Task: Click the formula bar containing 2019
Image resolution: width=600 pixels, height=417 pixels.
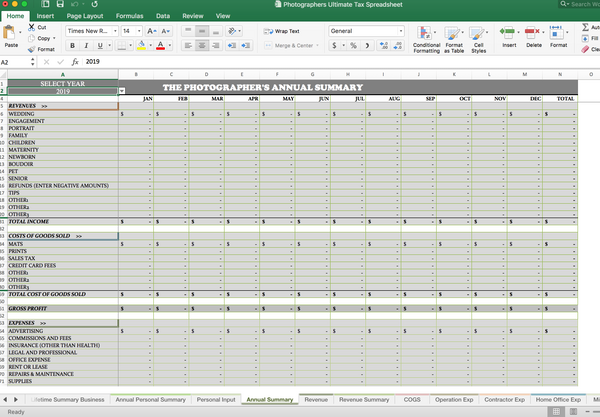Action: [x=341, y=62]
